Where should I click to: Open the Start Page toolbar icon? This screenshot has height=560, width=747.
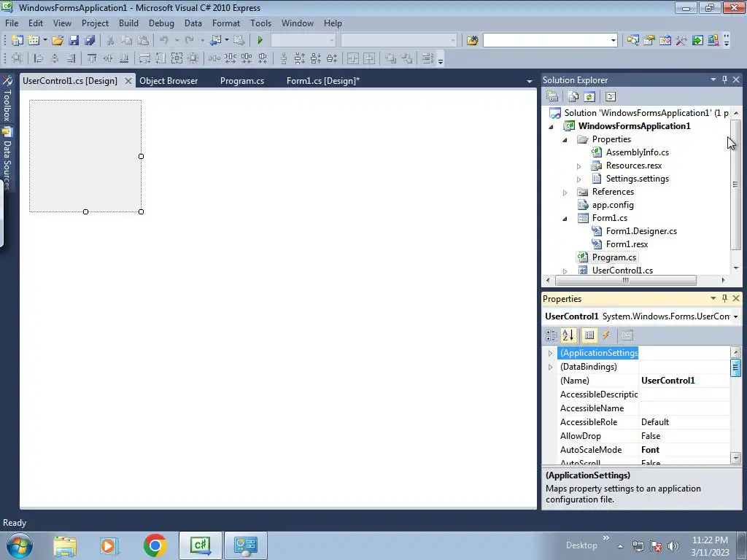click(697, 41)
